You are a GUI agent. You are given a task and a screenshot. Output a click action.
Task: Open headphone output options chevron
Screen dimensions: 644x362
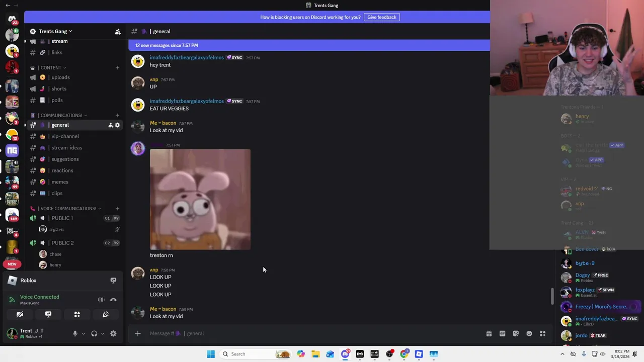pyautogui.click(x=103, y=333)
